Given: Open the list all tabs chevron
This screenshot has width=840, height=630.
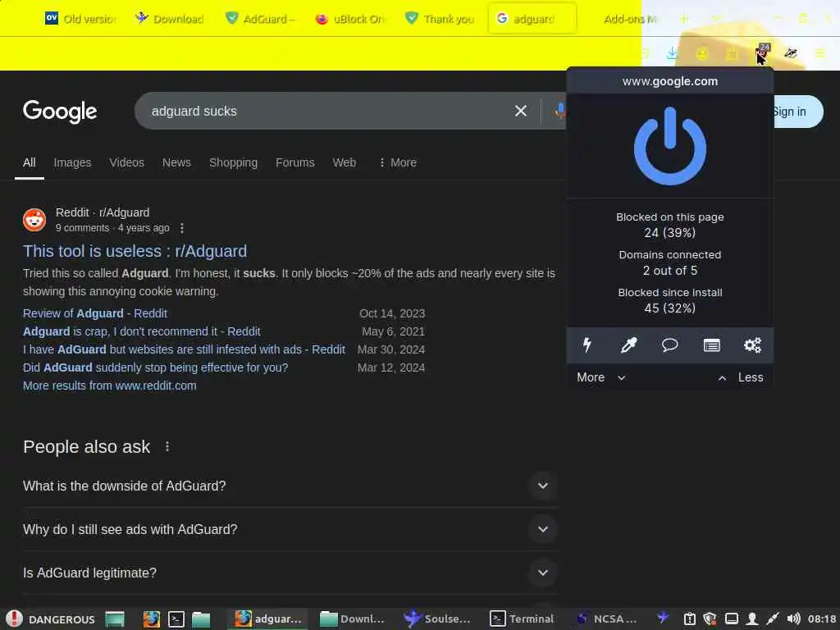Looking at the screenshot, I should coord(716,19).
